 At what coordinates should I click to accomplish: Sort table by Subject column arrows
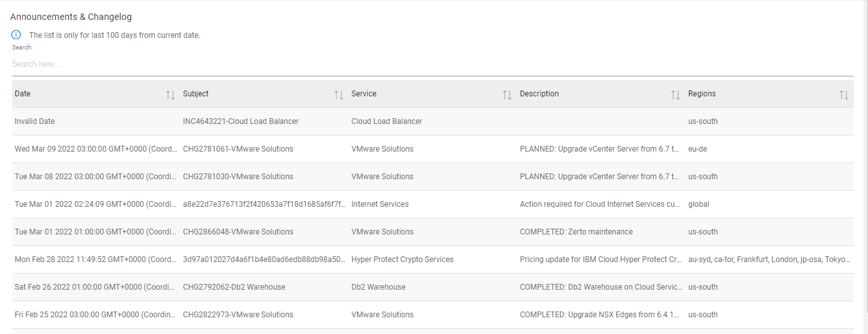click(338, 95)
